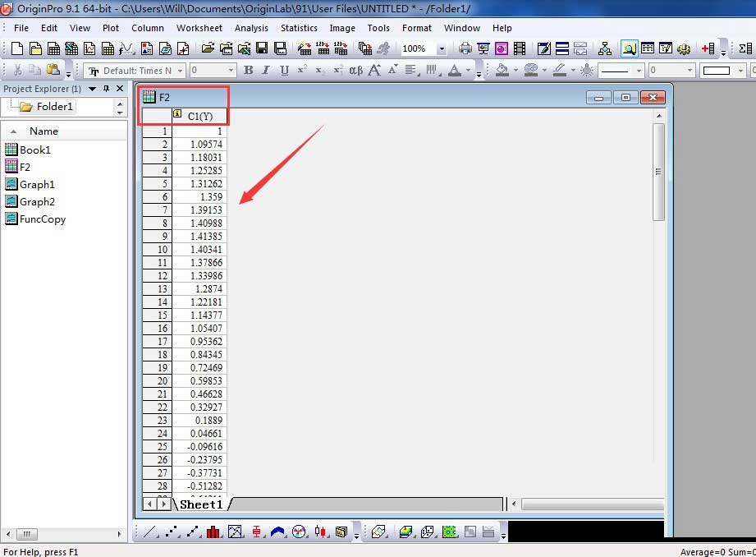Toggle Subscript formatting button
Screen dimensions: 756x557
point(319,71)
